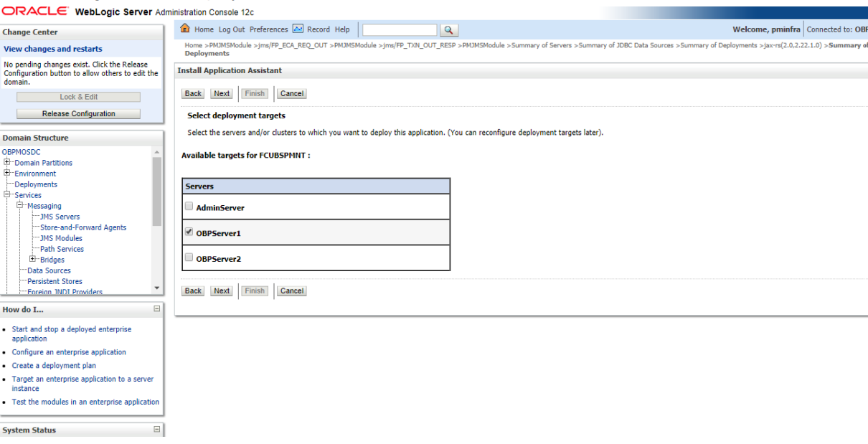This screenshot has width=868, height=444.
Task: Focus the console search input field
Action: point(400,30)
